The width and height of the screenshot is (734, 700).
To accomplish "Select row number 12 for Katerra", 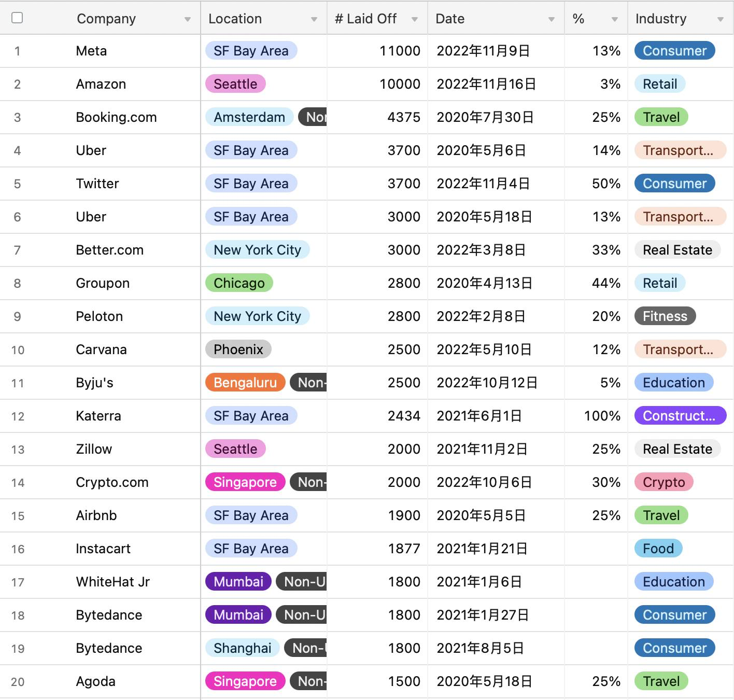I will tap(18, 416).
